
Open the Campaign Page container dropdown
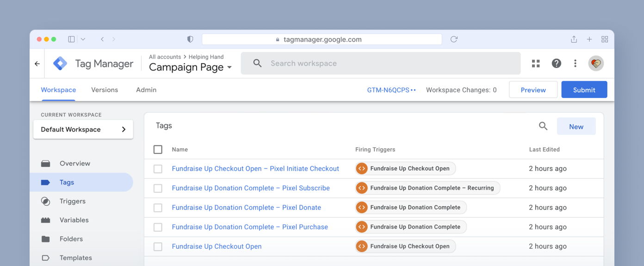(x=190, y=67)
